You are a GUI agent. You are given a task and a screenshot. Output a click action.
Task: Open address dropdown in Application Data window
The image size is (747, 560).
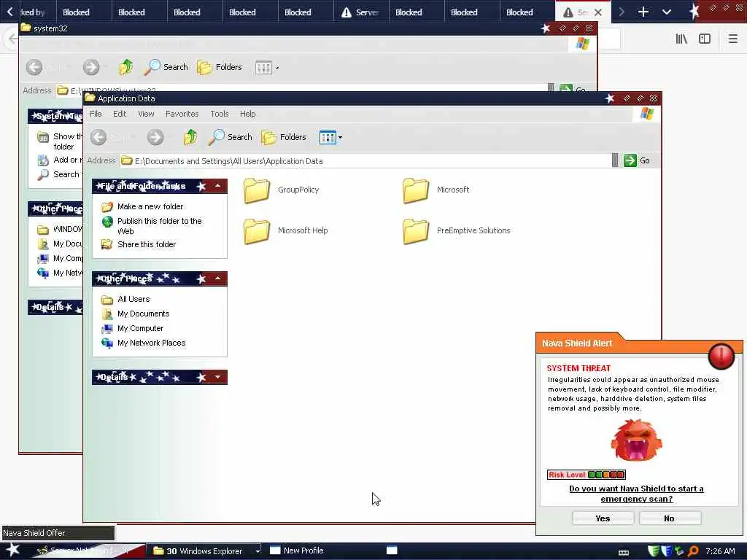[x=614, y=160]
